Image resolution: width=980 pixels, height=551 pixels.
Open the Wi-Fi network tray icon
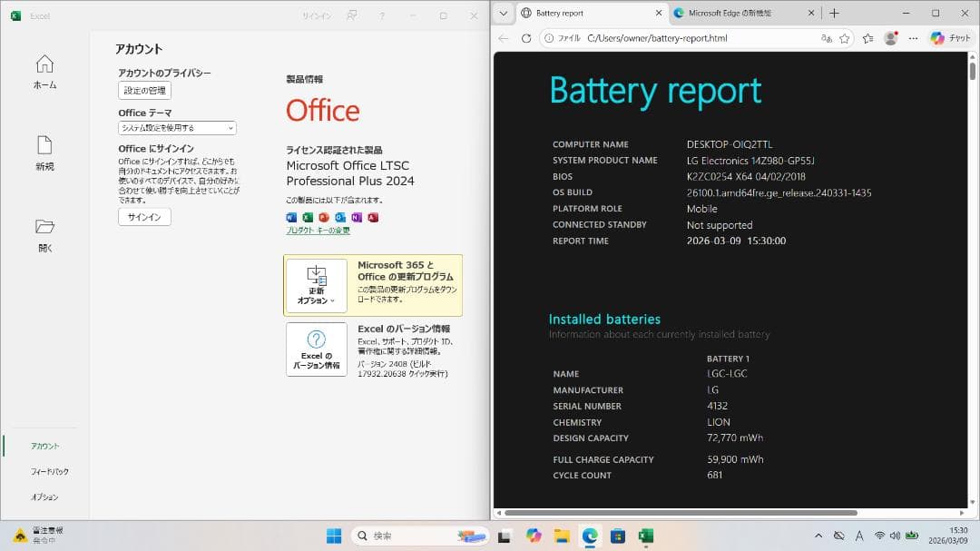(x=879, y=536)
